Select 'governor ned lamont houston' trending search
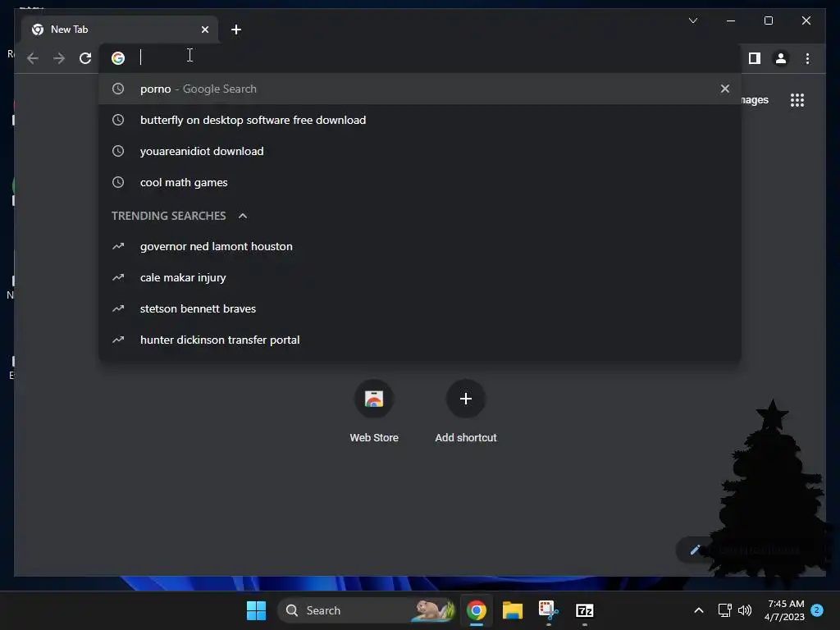 coord(420,246)
